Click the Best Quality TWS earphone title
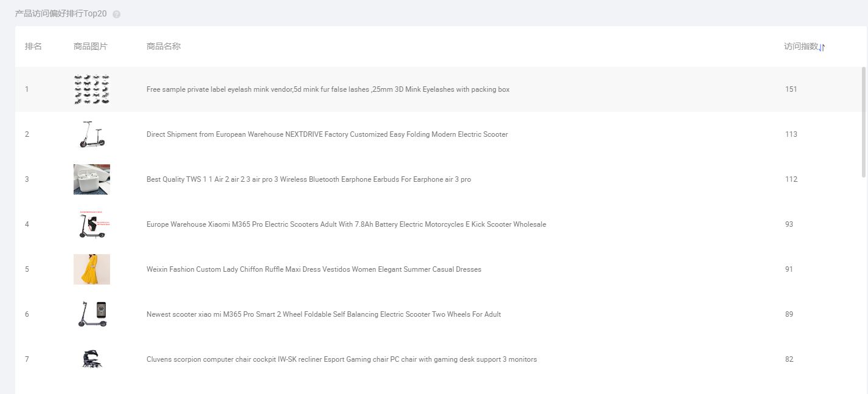This screenshot has width=868, height=394. pyautogui.click(x=308, y=179)
